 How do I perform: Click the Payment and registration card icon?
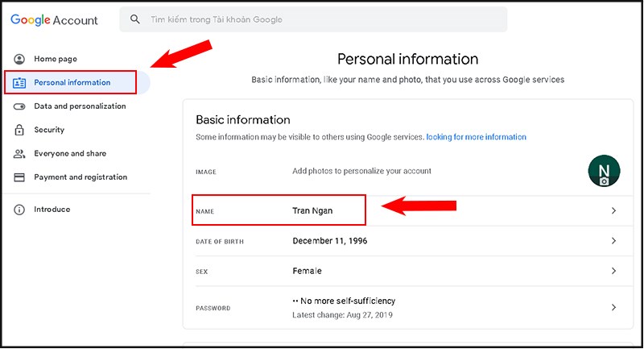tap(19, 177)
